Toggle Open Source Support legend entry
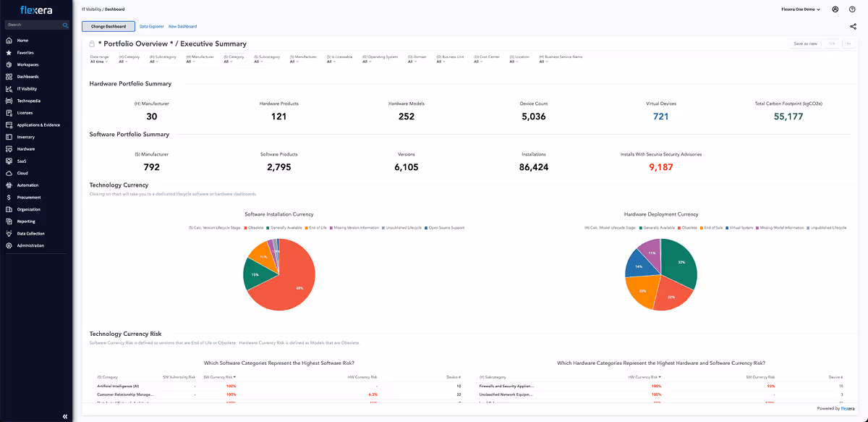Image resolution: width=868 pixels, height=422 pixels. click(444, 227)
